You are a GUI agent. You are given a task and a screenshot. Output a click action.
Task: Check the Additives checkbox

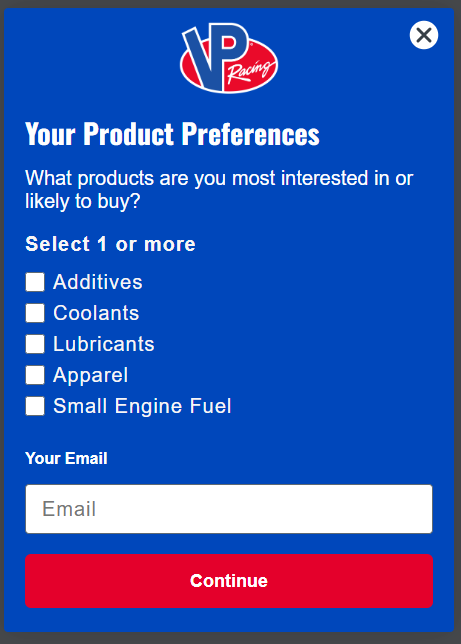point(35,282)
